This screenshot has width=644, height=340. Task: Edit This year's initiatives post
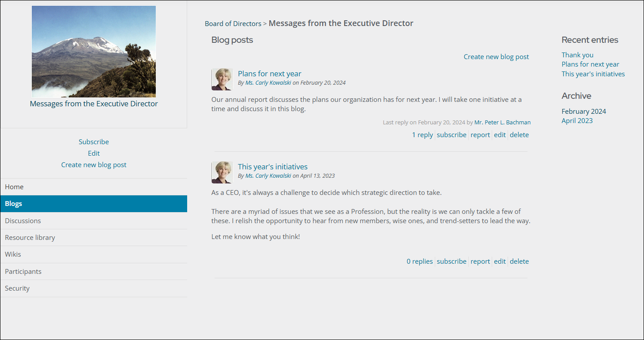click(x=500, y=262)
